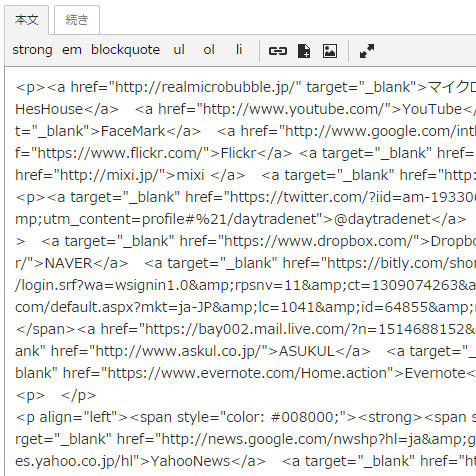
Task: Click the FaceMark text in code
Action: tap(133, 131)
